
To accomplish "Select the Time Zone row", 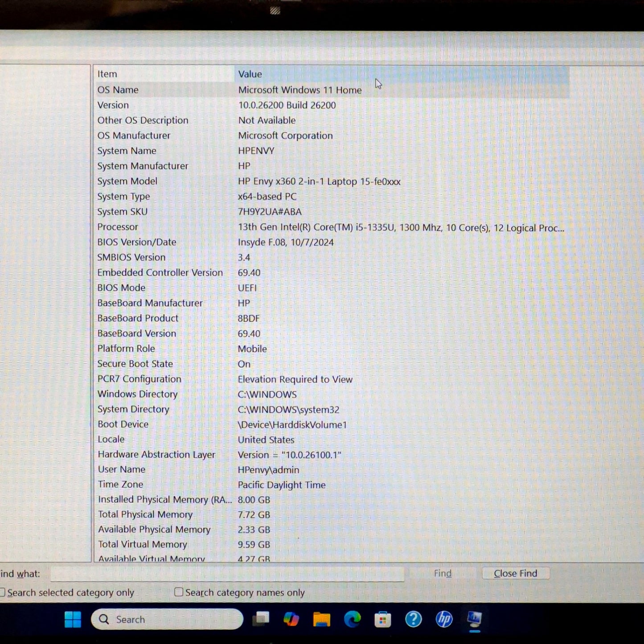I will pos(332,484).
